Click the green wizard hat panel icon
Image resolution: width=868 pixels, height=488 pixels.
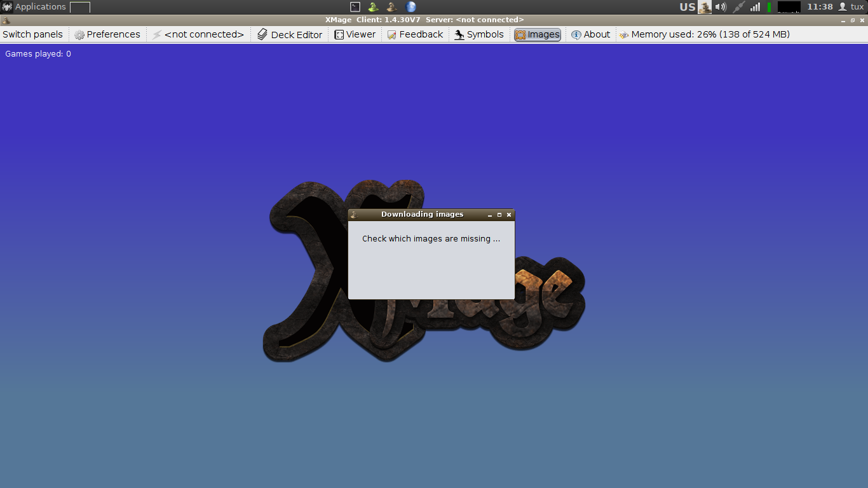(x=374, y=7)
